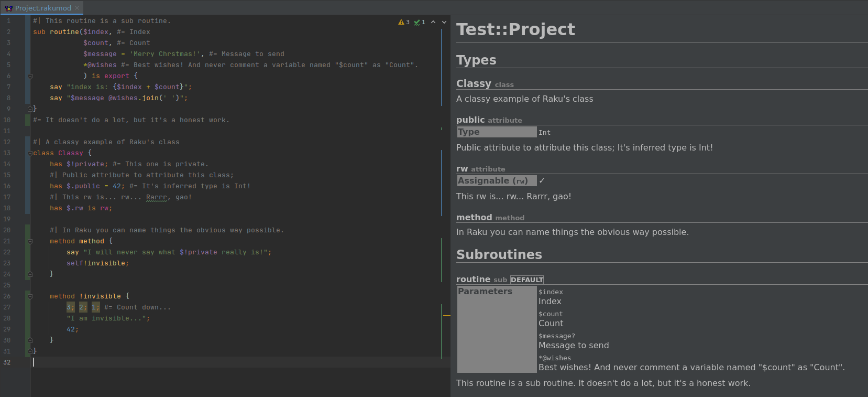Click the DEFAULT export tag badge
868x397 pixels.
(x=527, y=280)
